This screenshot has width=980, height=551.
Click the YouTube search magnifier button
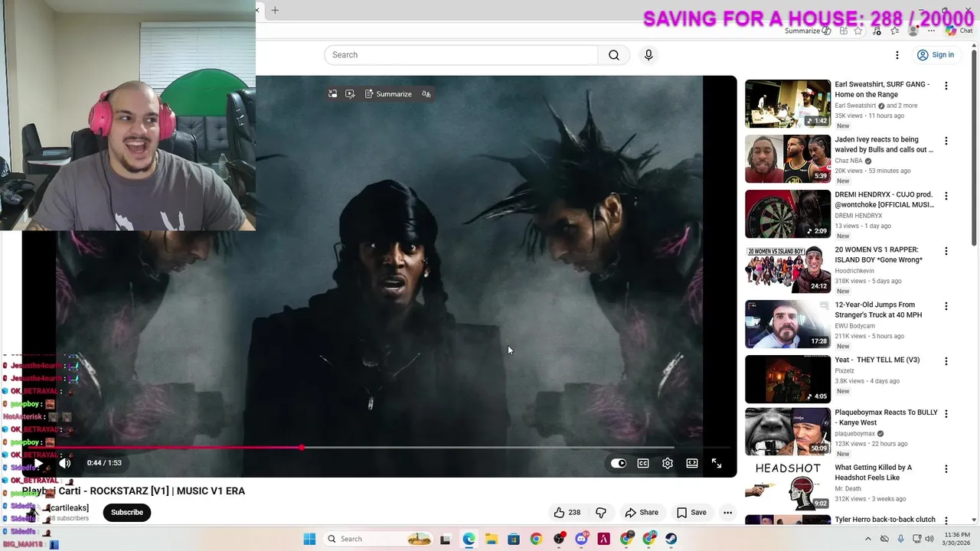(x=614, y=55)
